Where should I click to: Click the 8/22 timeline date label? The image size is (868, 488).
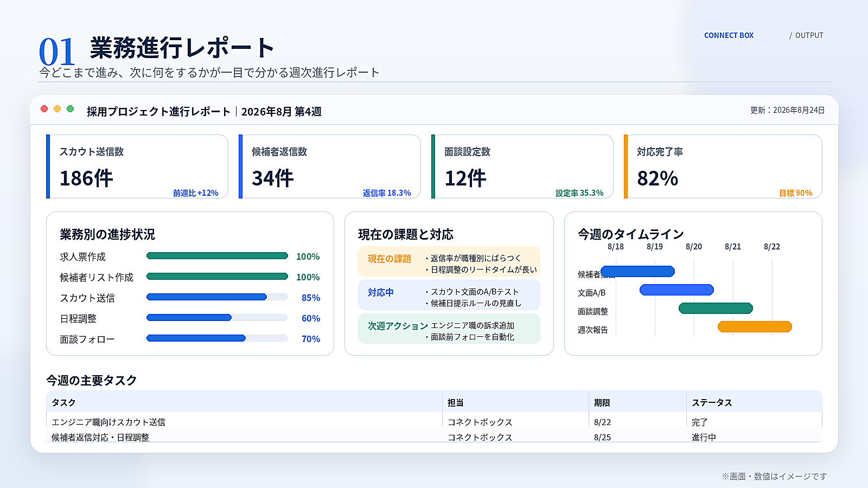[x=772, y=247]
